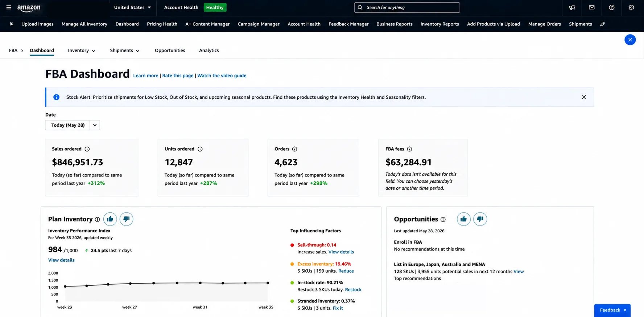Click the green Healthy status badge
644x317 pixels.
coord(215,7)
